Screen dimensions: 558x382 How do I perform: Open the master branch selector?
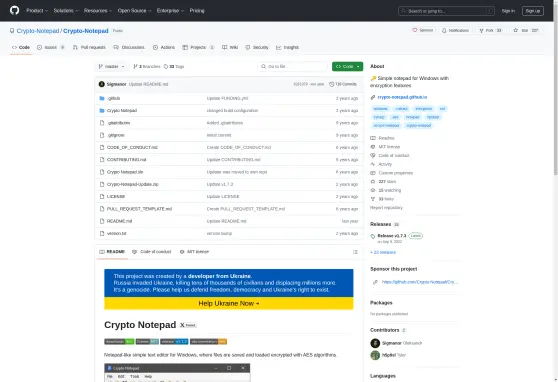tap(111, 67)
